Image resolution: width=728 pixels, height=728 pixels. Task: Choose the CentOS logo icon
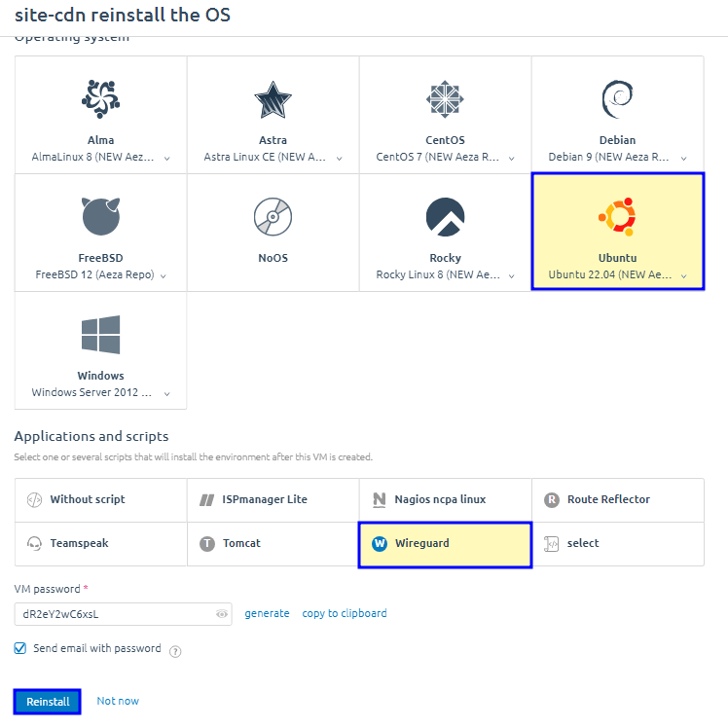(x=445, y=98)
